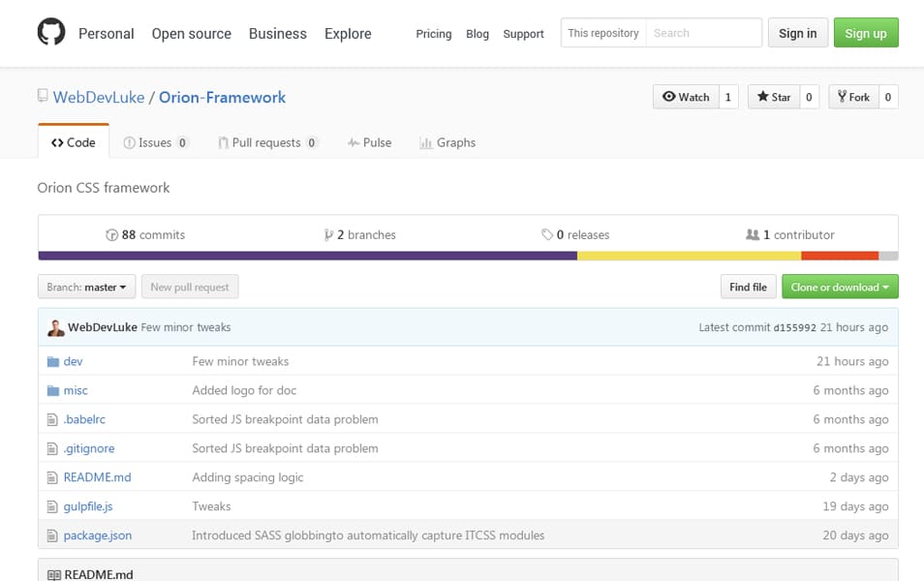Open the .gitignore file
Screen dimensions: 924x581
(89, 448)
